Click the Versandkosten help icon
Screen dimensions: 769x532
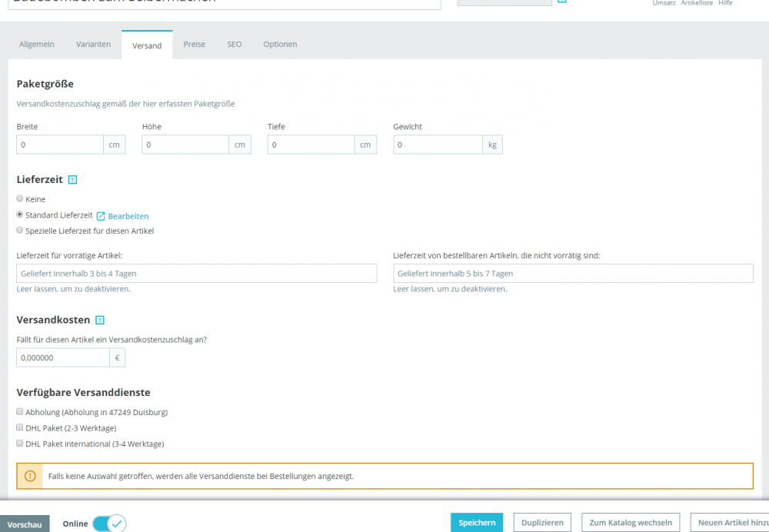click(x=99, y=320)
